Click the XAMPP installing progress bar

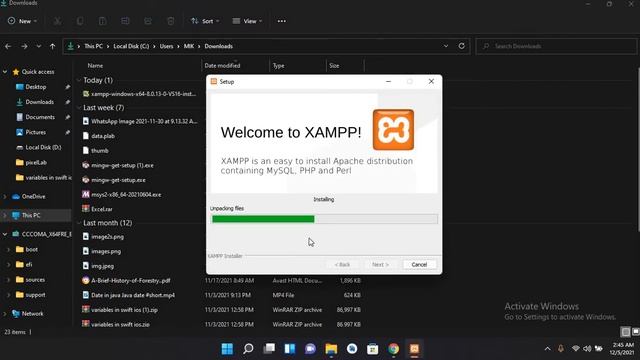tap(324, 219)
